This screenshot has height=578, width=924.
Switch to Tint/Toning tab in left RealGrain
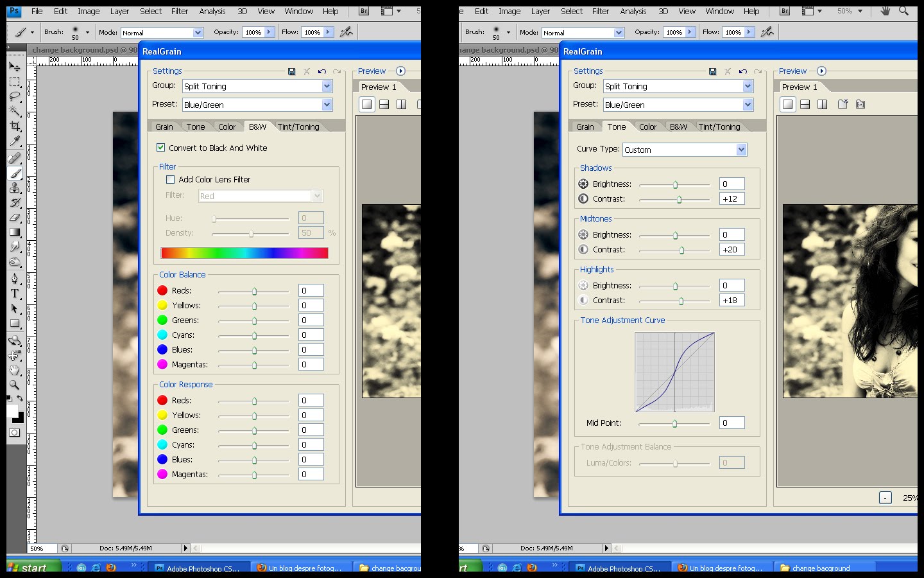coord(298,127)
